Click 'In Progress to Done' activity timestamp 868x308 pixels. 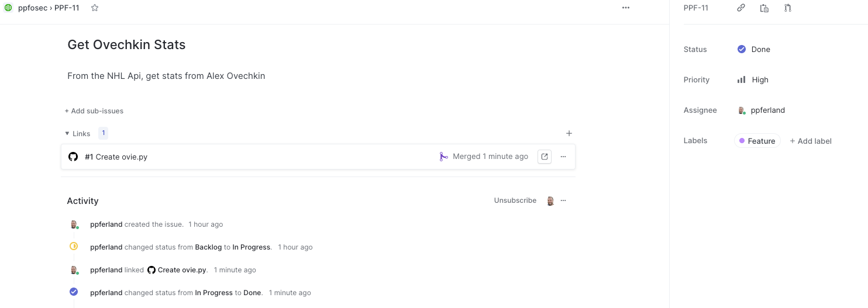289,293
